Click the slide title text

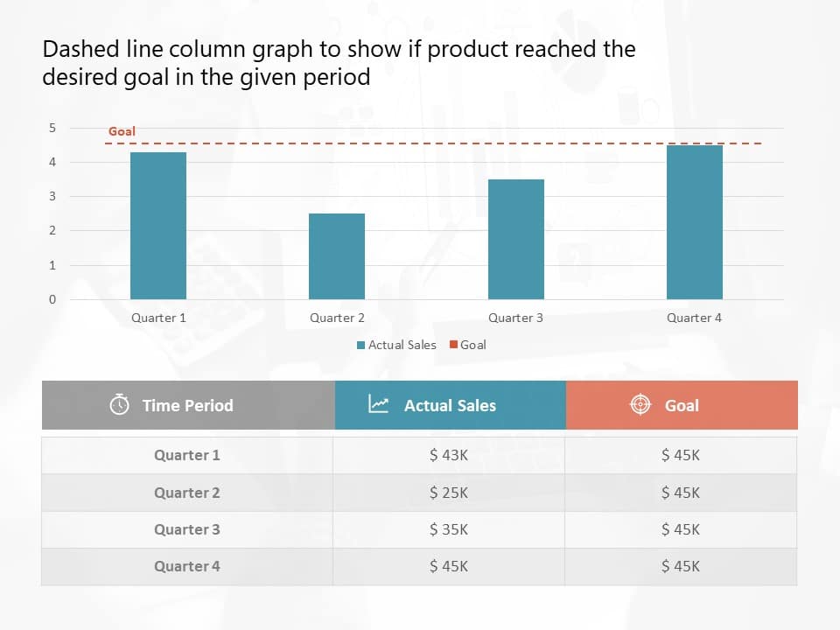coord(339,63)
